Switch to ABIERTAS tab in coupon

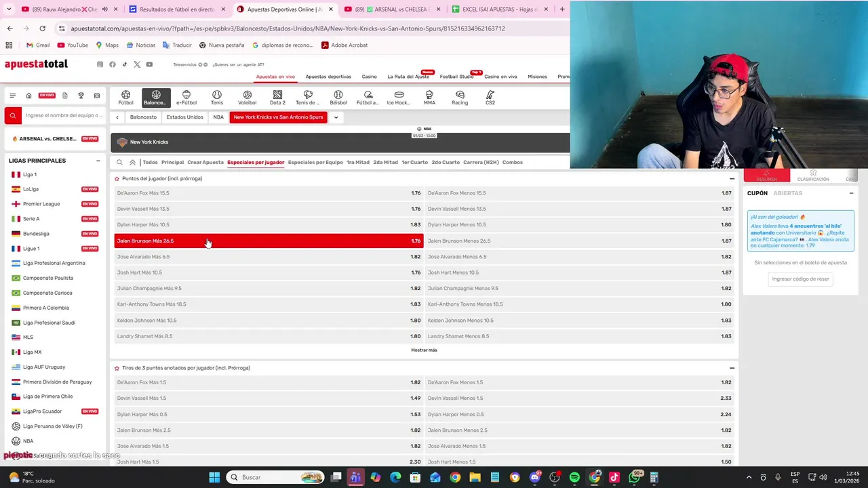pos(788,193)
